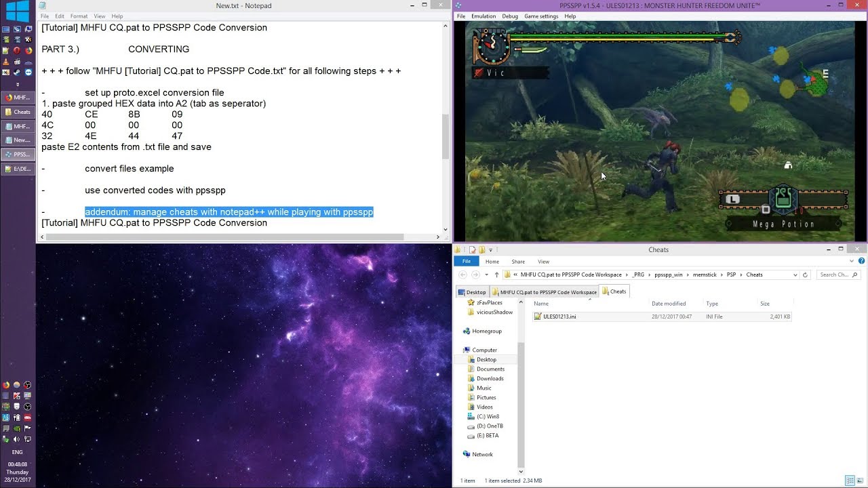
Task: Open the VLC media player shortcut
Action: 6,61
